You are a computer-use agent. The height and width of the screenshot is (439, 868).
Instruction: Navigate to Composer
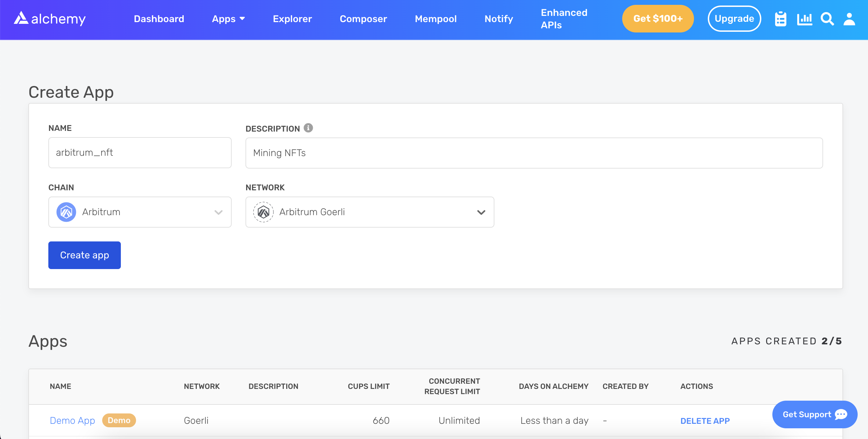coord(363,19)
